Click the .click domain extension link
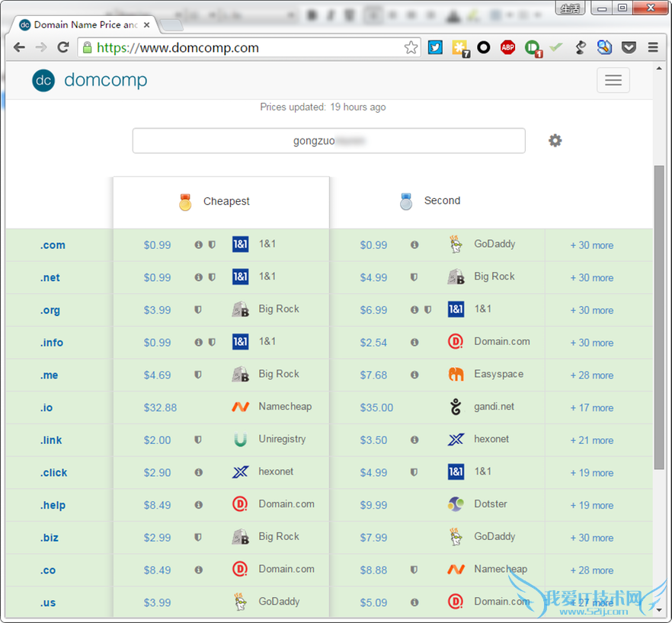 point(53,473)
